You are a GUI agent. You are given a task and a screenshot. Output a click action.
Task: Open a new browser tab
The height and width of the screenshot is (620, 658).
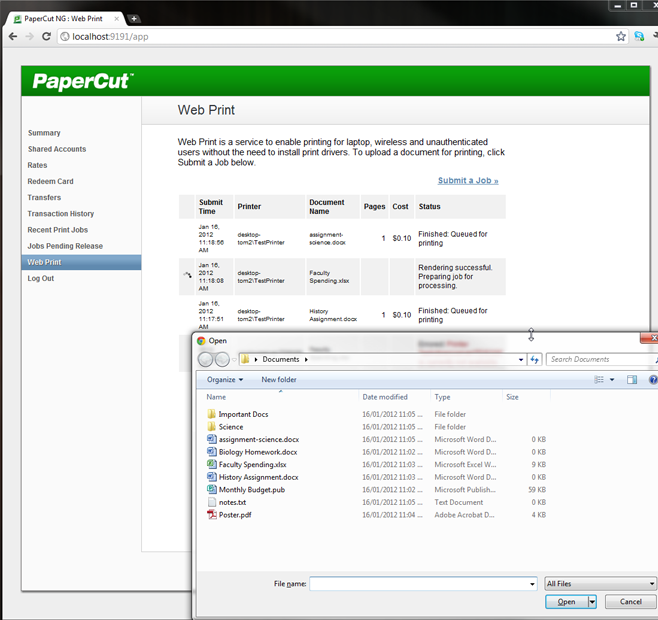[134, 18]
